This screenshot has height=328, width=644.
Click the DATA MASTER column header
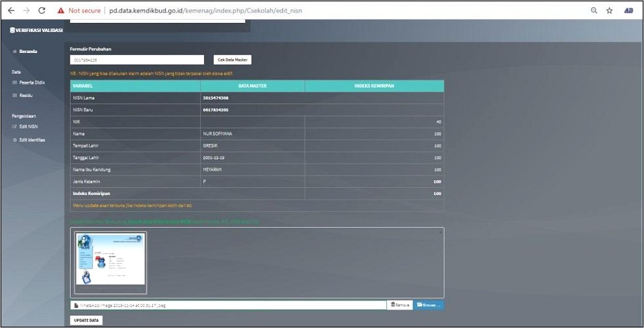pos(252,86)
